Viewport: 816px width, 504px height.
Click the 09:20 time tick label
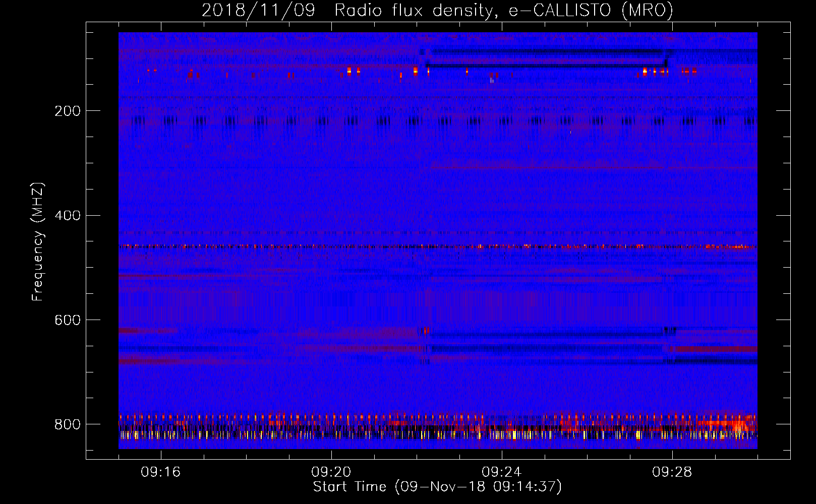tap(331, 472)
